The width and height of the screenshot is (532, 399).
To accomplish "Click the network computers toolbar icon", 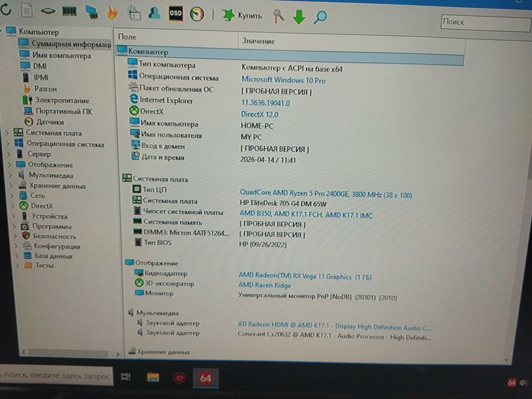I will click(x=91, y=12).
